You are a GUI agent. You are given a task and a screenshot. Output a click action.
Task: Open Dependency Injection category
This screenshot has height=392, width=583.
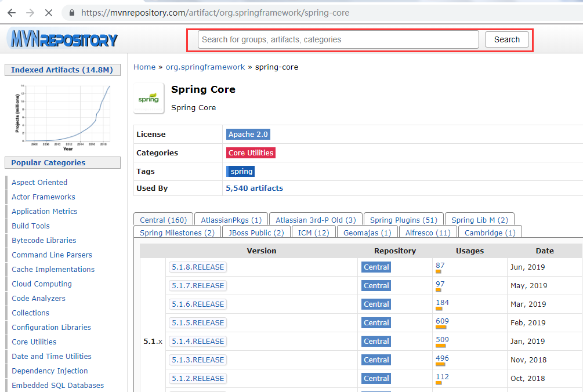coord(50,371)
